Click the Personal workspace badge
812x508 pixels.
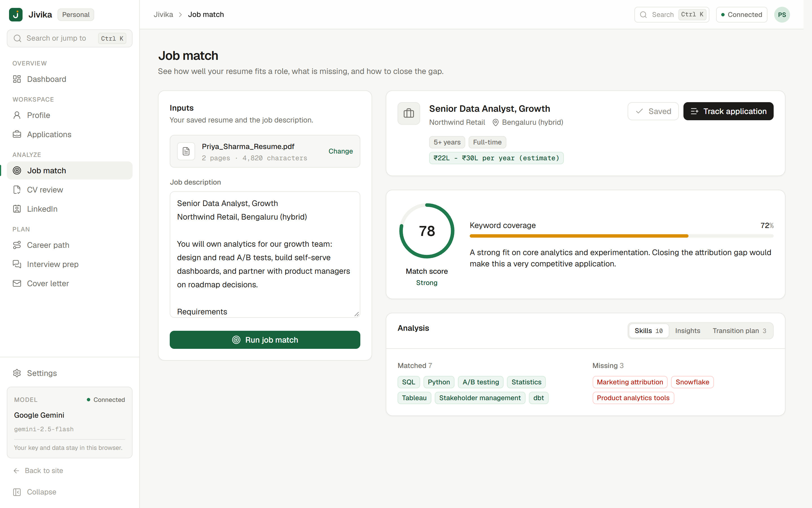tap(76, 14)
